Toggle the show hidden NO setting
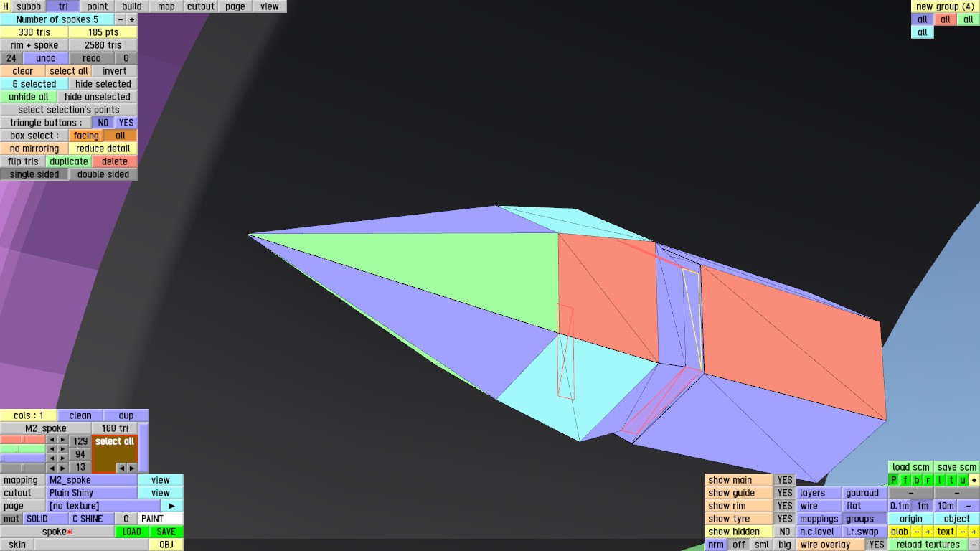 785,532
